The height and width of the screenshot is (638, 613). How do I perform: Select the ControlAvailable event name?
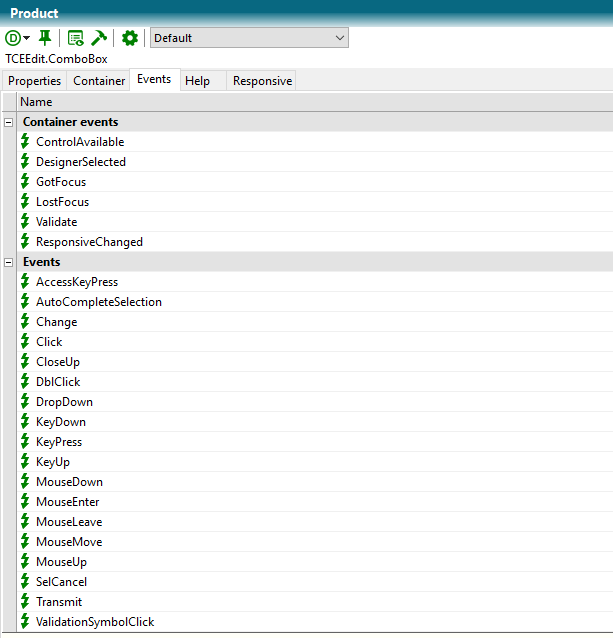coord(80,142)
